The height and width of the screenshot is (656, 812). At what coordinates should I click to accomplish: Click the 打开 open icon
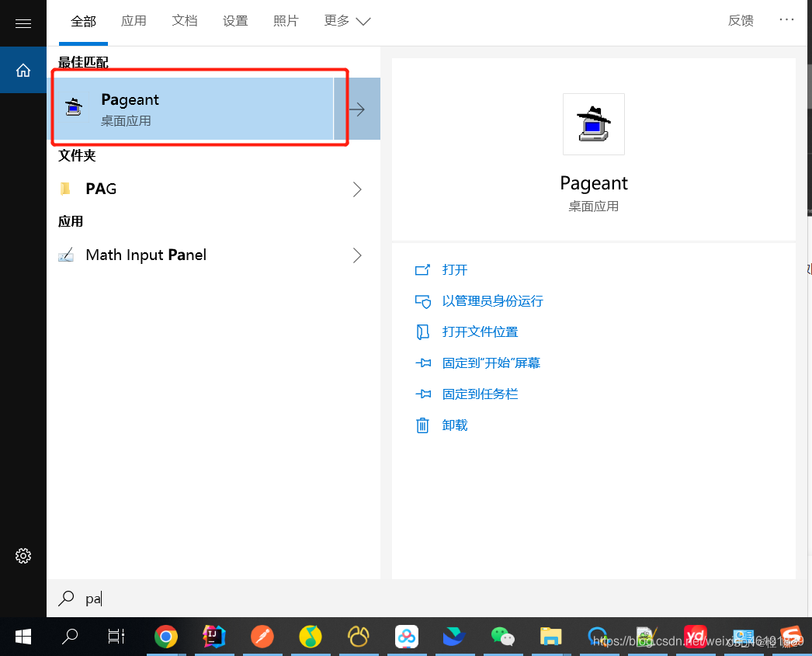tap(422, 269)
